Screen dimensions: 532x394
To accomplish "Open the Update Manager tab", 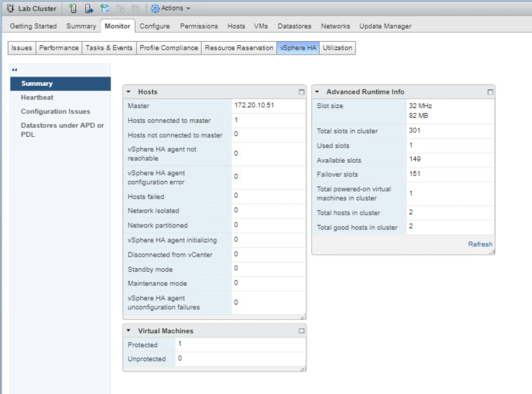I will coord(385,26).
